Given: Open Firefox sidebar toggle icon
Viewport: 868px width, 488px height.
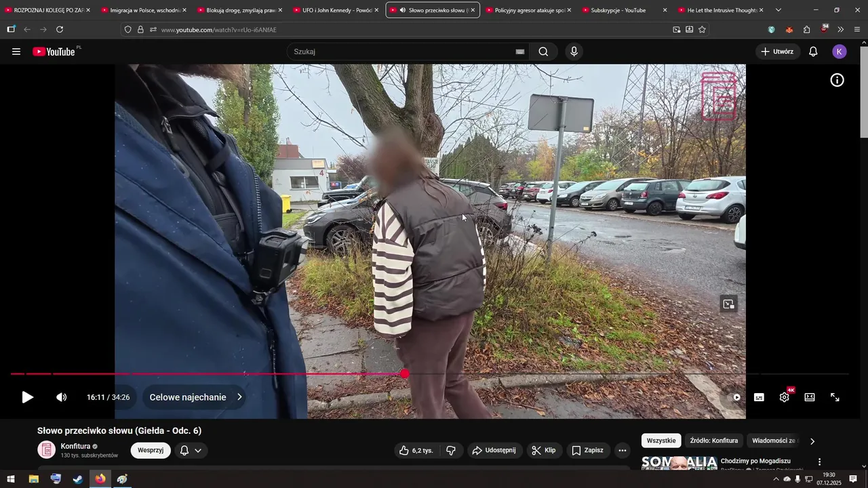Looking at the screenshot, I should (x=11, y=29).
